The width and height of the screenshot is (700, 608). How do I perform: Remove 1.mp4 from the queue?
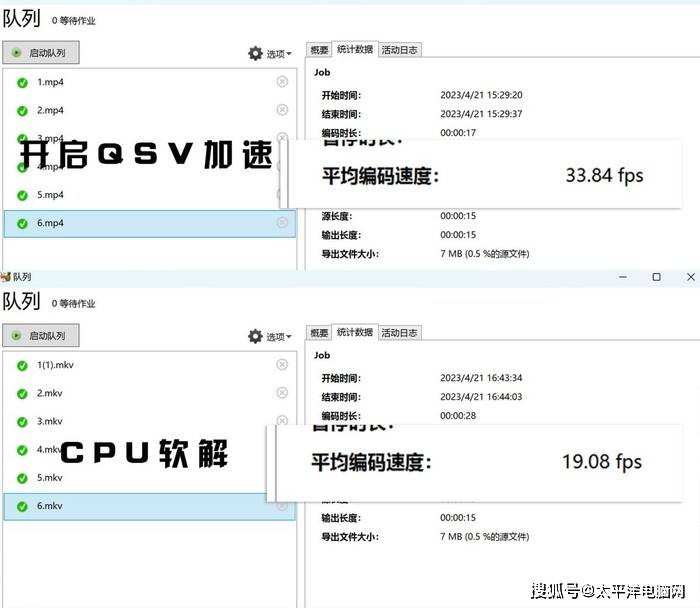(x=282, y=82)
